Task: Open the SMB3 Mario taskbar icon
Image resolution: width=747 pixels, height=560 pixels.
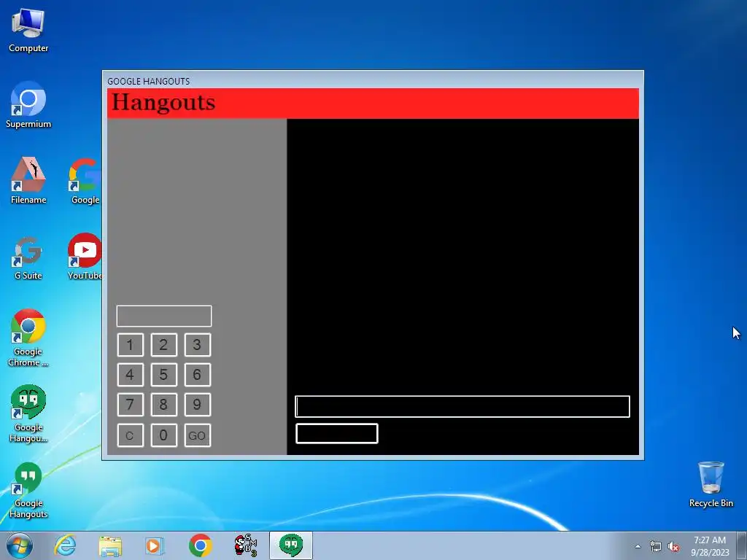Action: click(x=245, y=545)
